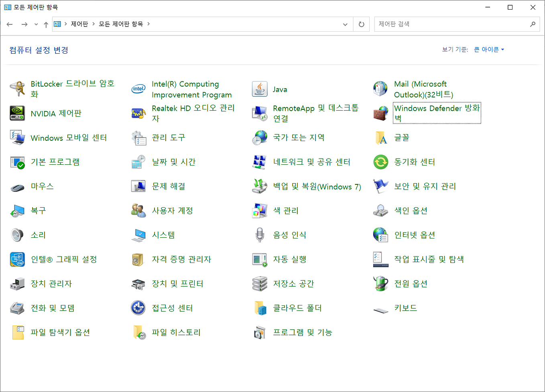Open 장치 관리자 icon

point(17,284)
